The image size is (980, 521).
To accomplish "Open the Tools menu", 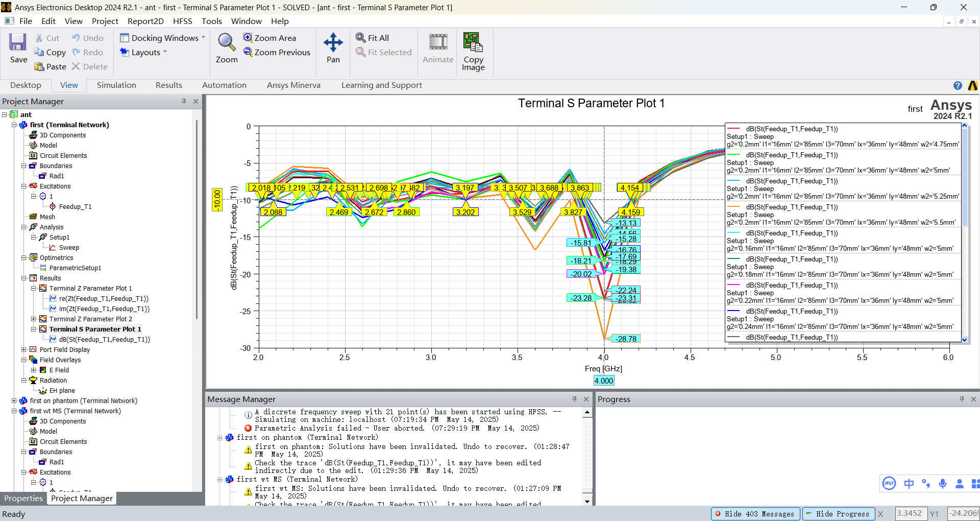I will point(212,21).
